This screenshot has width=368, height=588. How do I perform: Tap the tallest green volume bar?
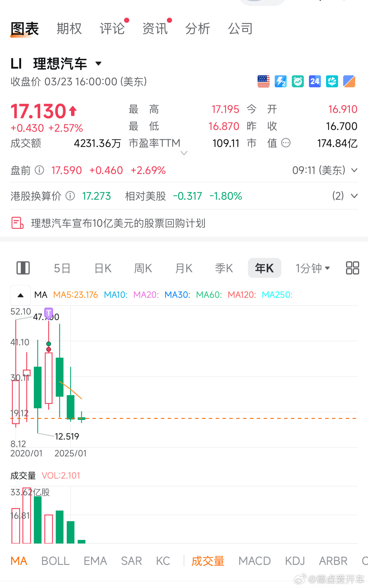(x=38, y=520)
